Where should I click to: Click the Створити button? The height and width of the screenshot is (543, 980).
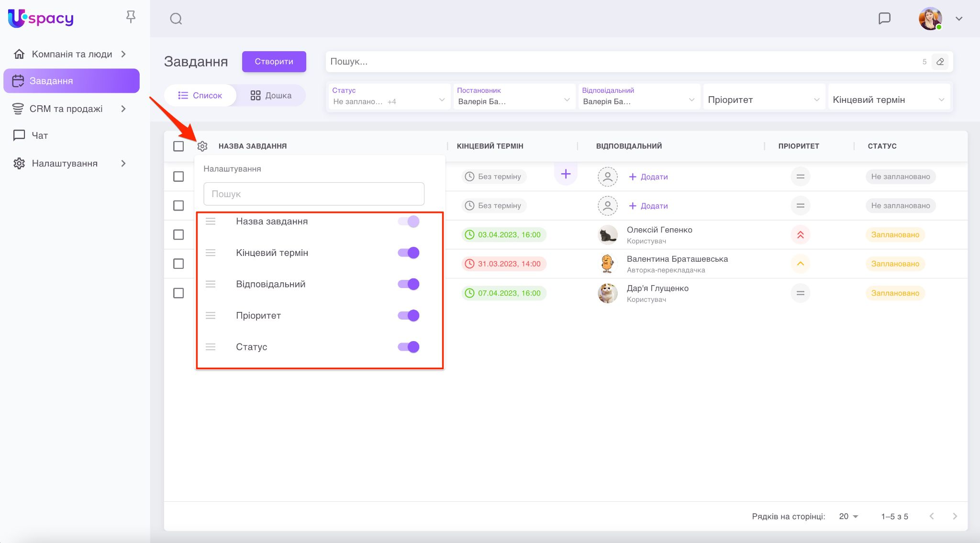tap(274, 62)
